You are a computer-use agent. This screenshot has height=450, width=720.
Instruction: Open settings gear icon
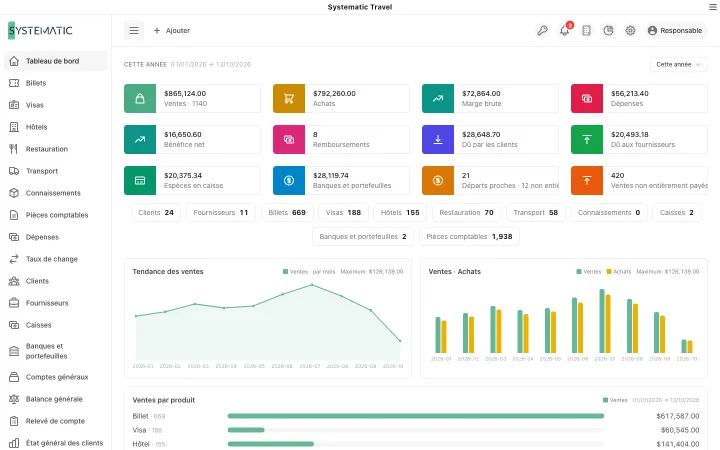pyautogui.click(x=630, y=30)
